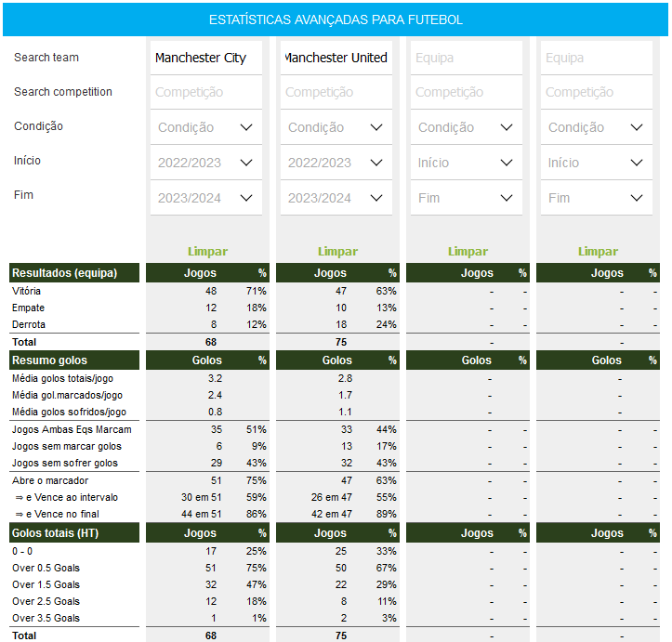The height and width of the screenshot is (642, 672).
Task: Click Competição field in fourth column
Action: tap(597, 92)
